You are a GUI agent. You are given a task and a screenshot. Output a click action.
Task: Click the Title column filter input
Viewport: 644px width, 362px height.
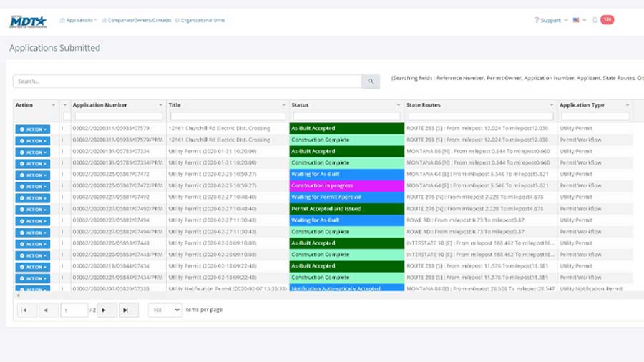225,116
